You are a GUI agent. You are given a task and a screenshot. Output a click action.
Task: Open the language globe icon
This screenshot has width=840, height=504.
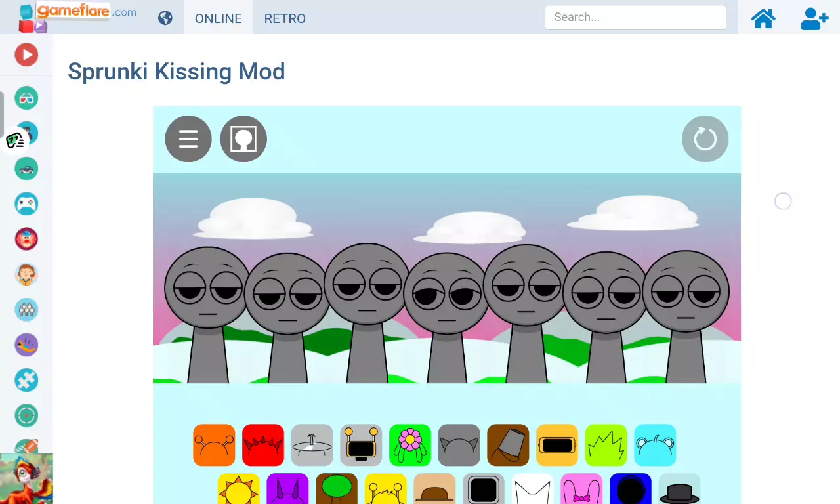tap(165, 18)
